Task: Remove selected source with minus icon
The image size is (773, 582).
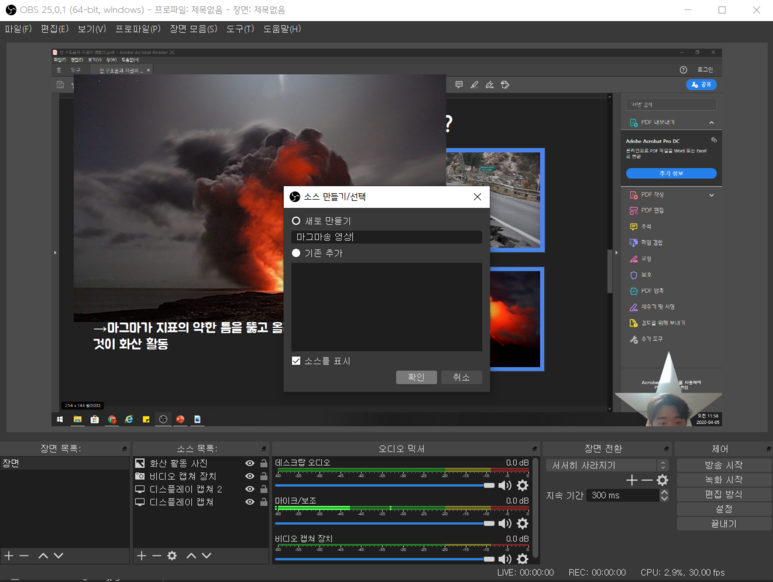Action: tap(157, 555)
